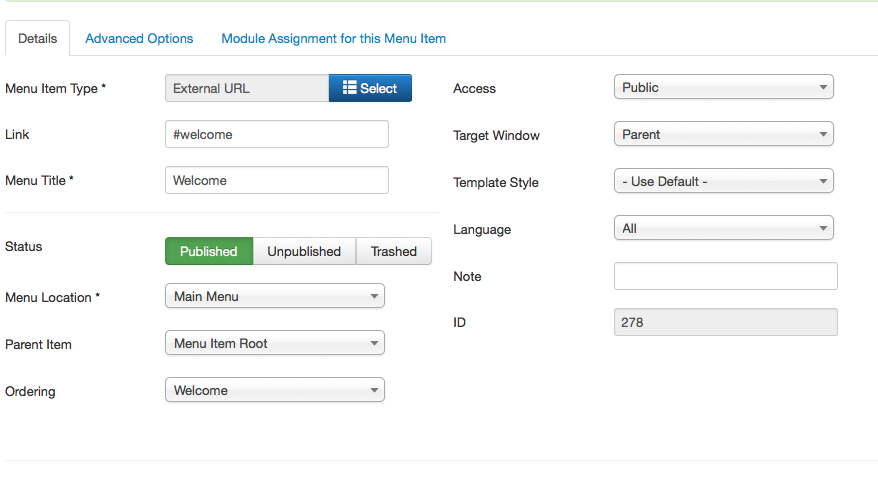Expand the Menu Location dropdown

coord(275,296)
